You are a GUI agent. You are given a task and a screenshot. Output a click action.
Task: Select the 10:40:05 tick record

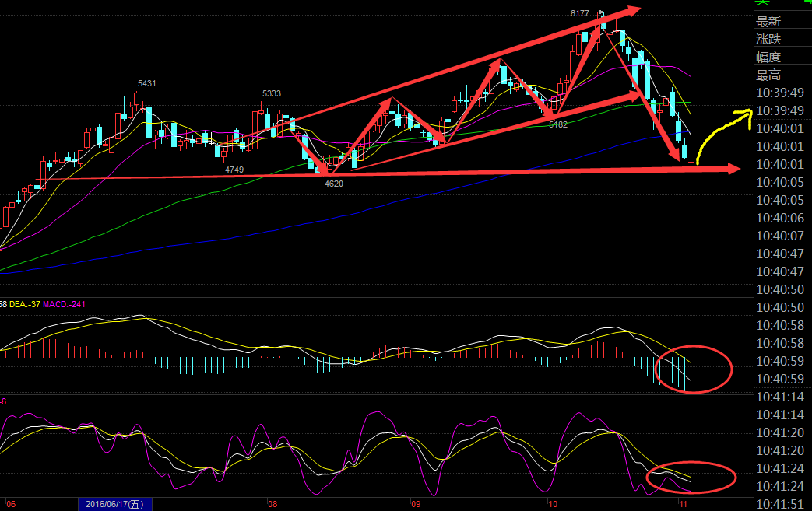point(782,182)
